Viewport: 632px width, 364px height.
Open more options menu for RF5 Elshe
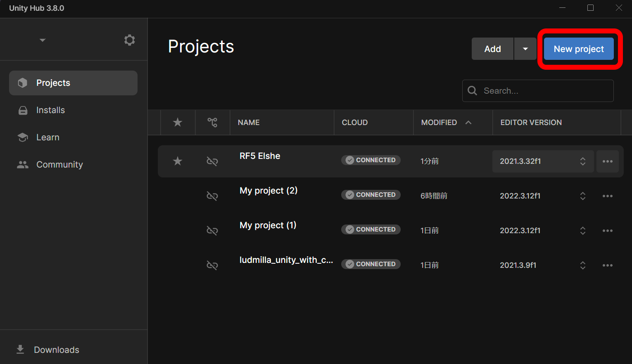(x=608, y=161)
